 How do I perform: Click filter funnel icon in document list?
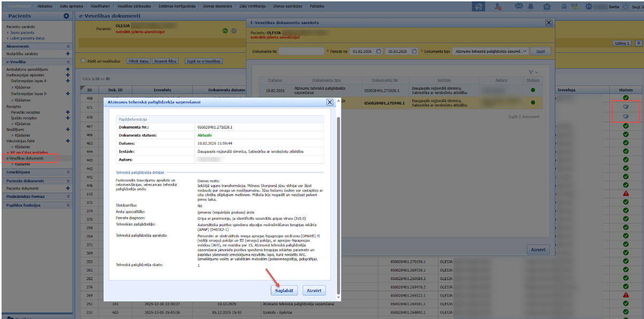pyautogui.click(x=531, y=72)
